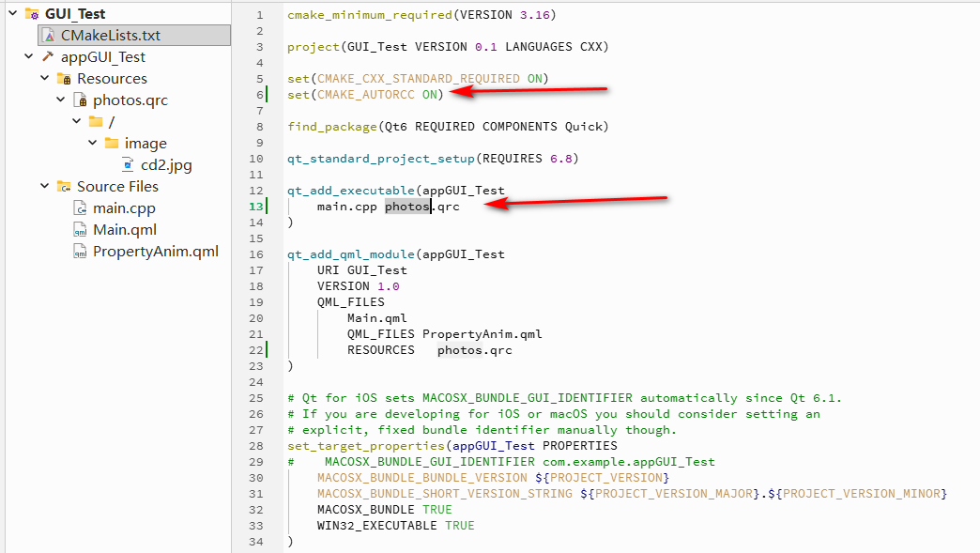Collapse the Source Files node
Image resolution: width=980 pixels, height=553 pixels.
[44, 186]
